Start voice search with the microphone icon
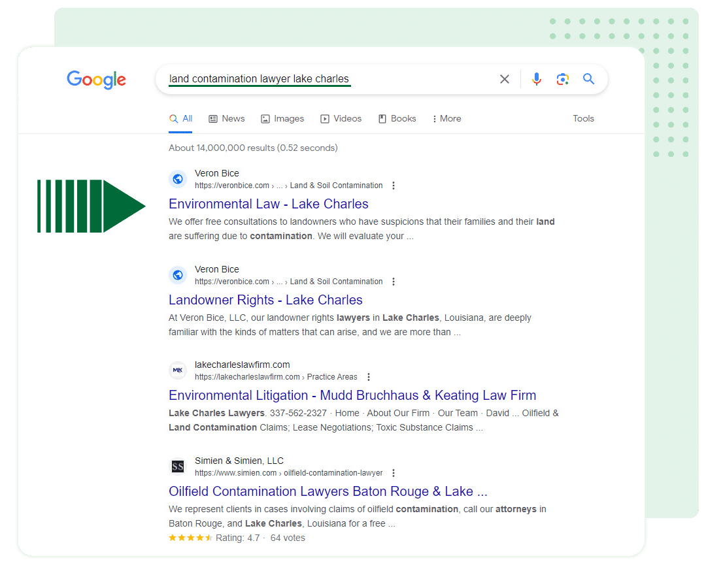Screen dimensions: 706x588 536,79
